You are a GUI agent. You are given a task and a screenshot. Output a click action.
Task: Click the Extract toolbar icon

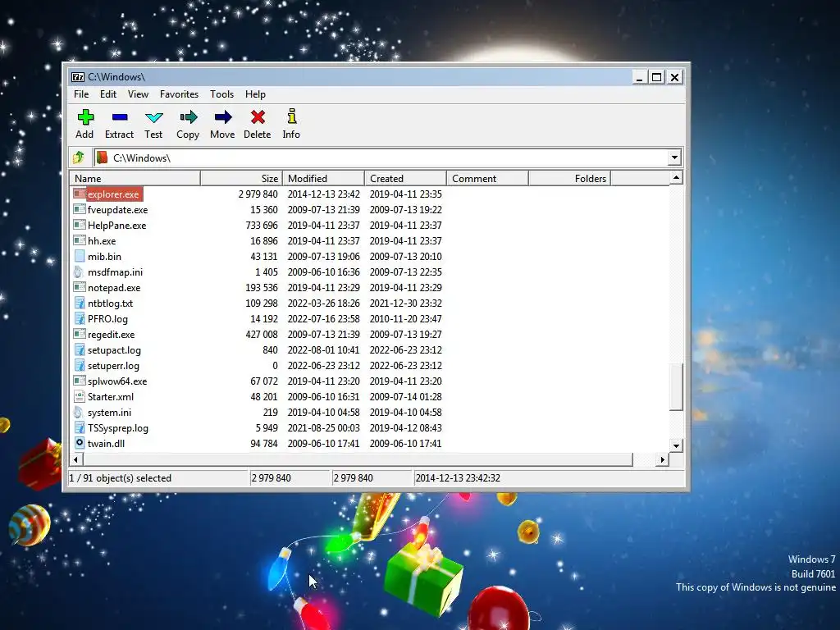120,116
